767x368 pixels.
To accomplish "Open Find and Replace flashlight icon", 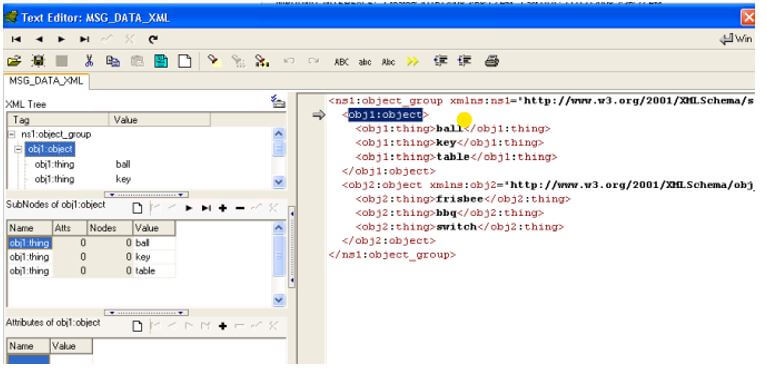I will [262, 61].
